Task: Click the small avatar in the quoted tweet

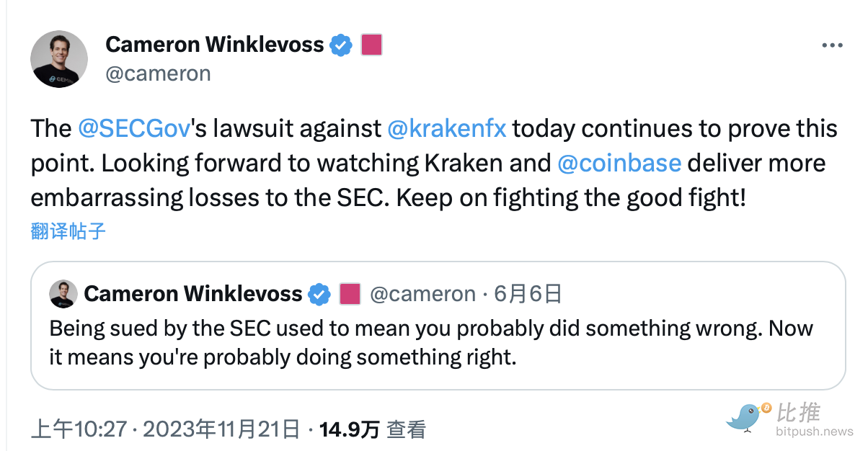Action: click(x=63, y=294)
